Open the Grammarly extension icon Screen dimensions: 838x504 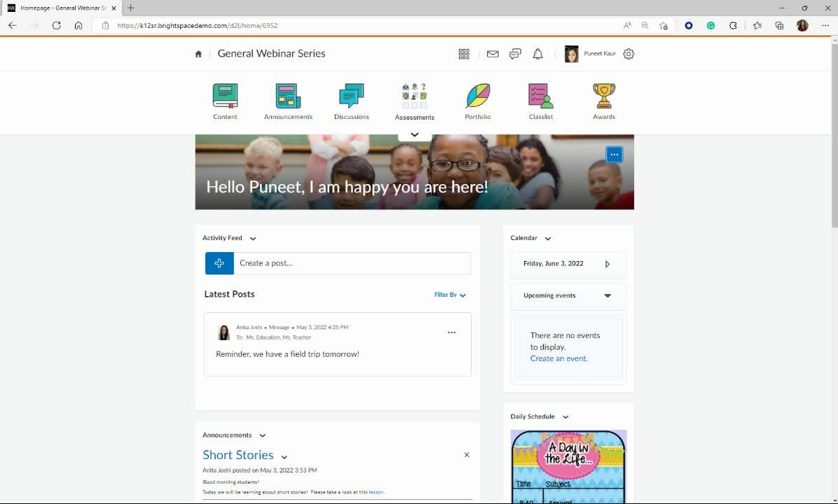(x=710, y=25)
